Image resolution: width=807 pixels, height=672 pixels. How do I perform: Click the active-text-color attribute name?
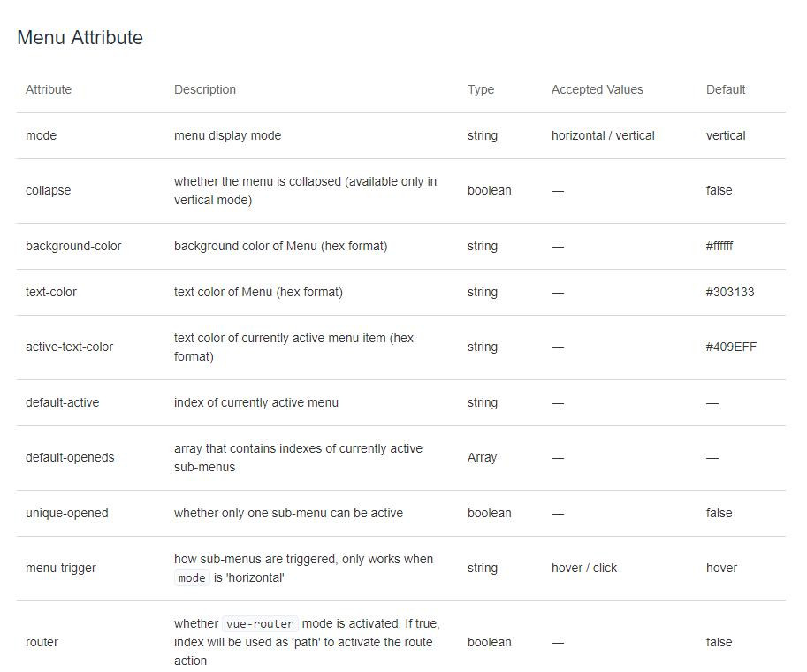(70, 347)
